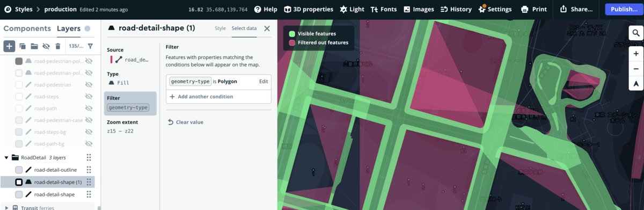Open Light settings
644x210 pixels.
(352, 9)
